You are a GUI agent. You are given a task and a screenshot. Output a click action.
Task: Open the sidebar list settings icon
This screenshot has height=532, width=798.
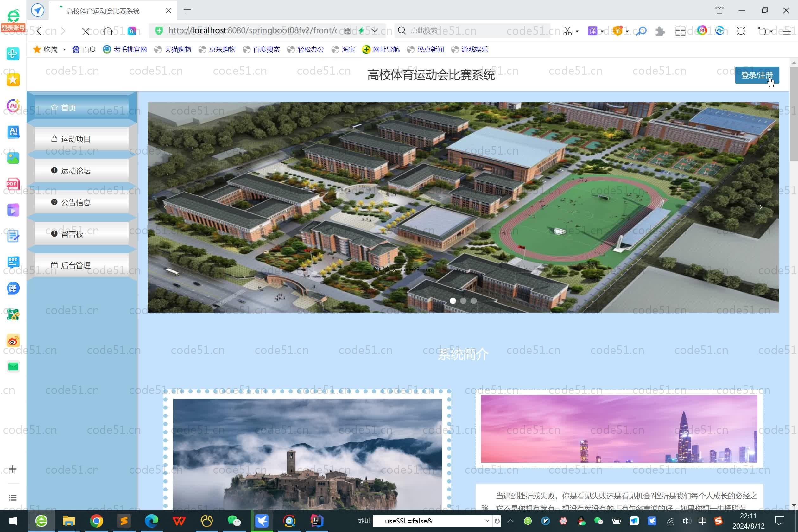[13, 498]
